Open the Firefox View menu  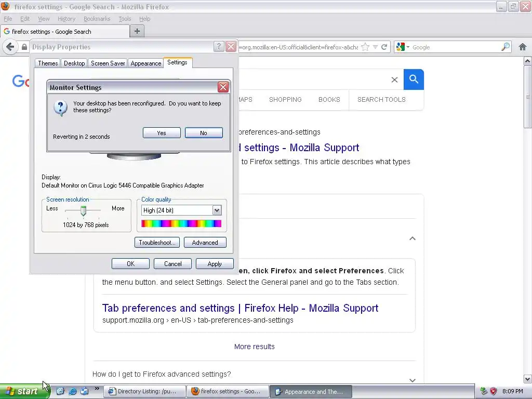pyautogui.click(x=44, y=19)
